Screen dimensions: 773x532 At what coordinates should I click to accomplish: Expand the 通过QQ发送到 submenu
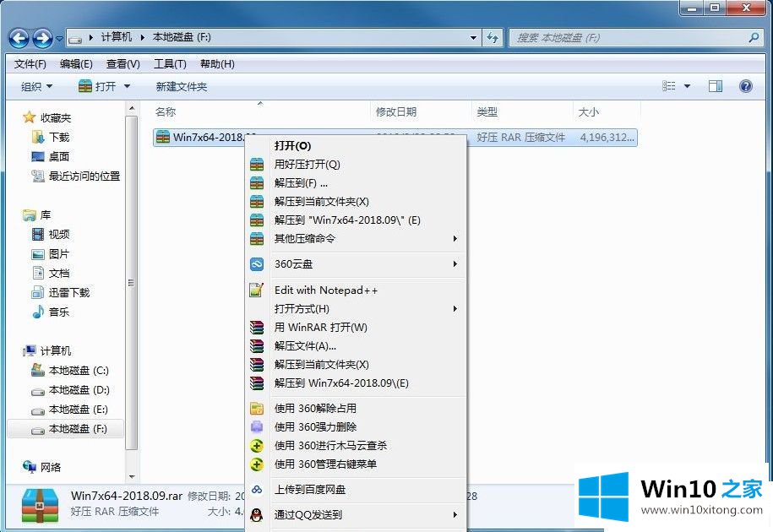pyautogui.click(x=356, y=515)
